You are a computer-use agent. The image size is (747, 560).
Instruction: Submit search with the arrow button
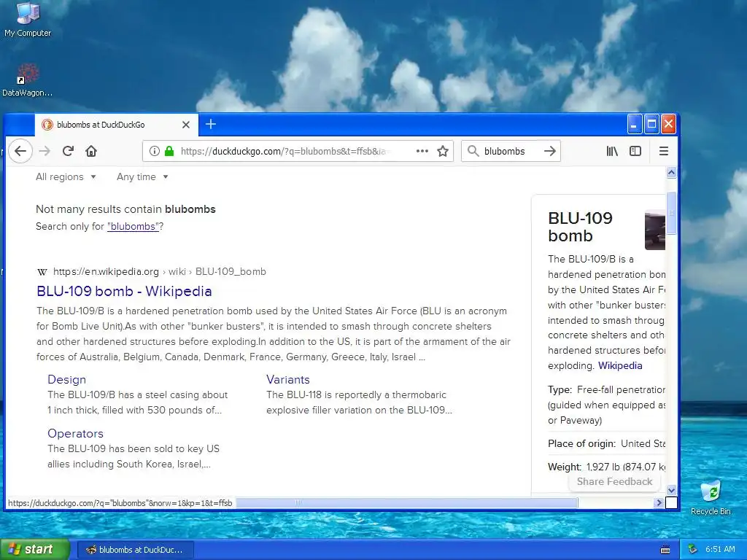[x=550, y=151]
